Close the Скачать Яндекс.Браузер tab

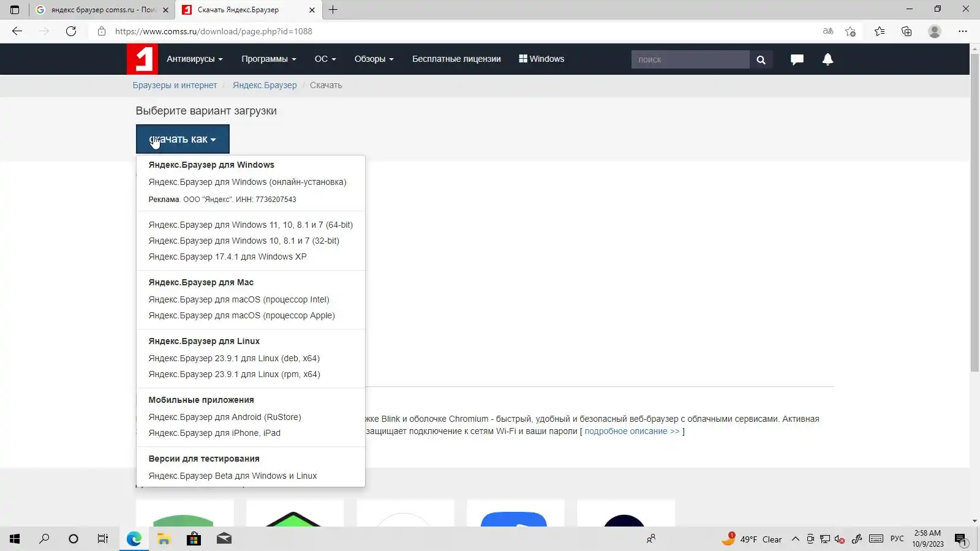coord(312,10)
